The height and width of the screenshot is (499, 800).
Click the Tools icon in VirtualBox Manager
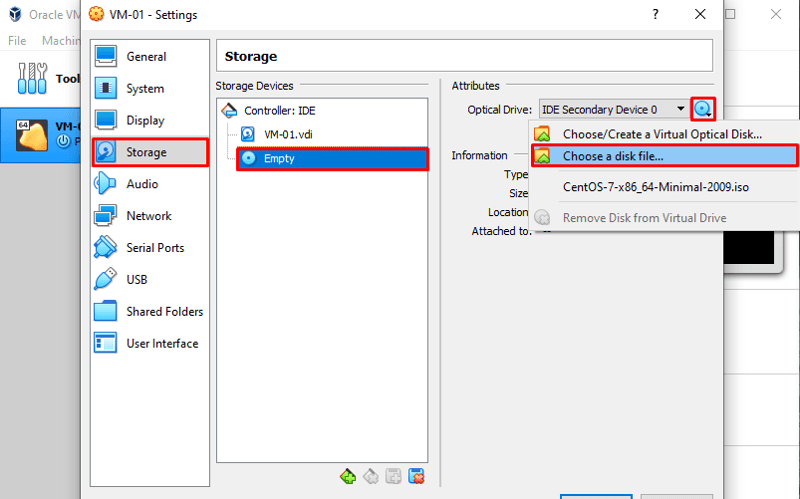click(33, 79)
